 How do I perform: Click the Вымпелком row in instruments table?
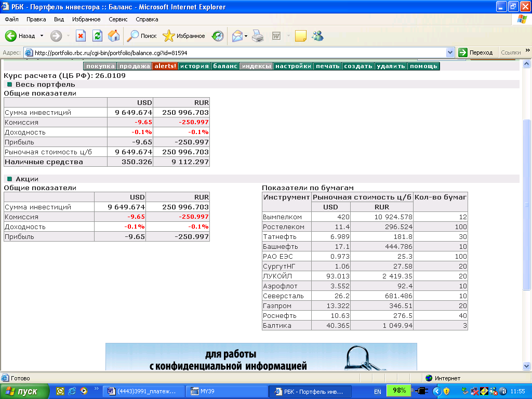coord(365,217)
